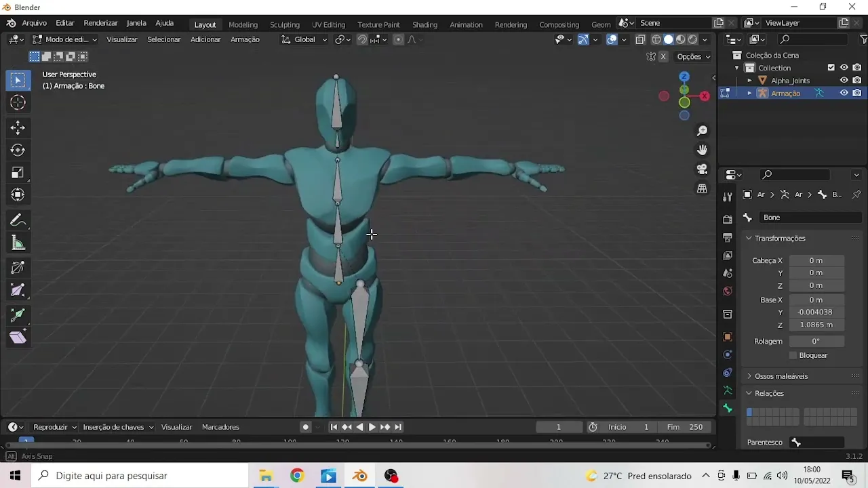Switch orthographic/perspective grid icon
The width and height of the screenshot is (868, 488).
coord(703,188)
